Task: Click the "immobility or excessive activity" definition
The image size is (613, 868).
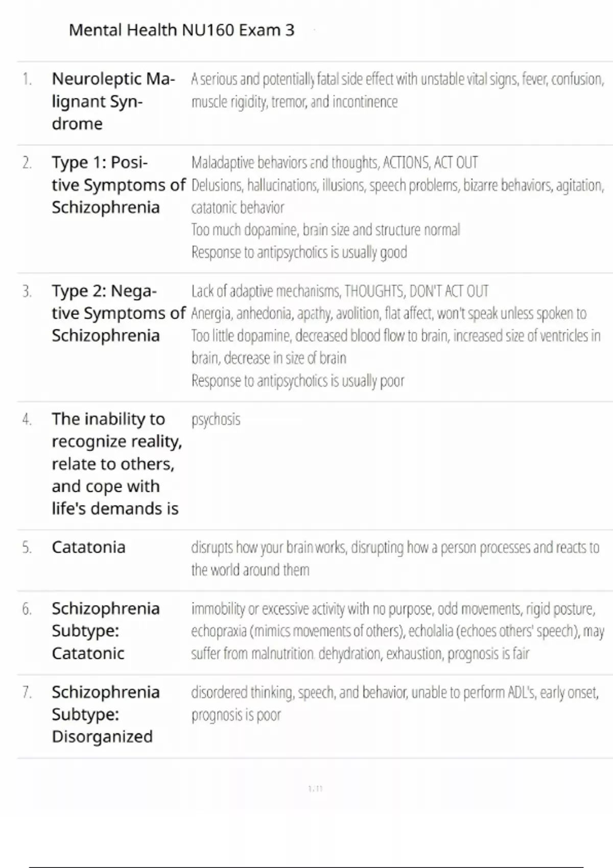Action: tap(397, 631)
